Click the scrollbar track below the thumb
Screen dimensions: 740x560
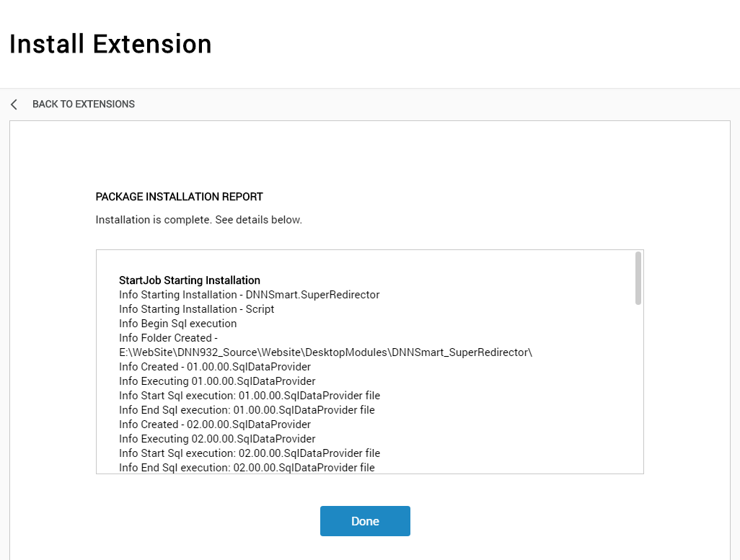[638, 389]
